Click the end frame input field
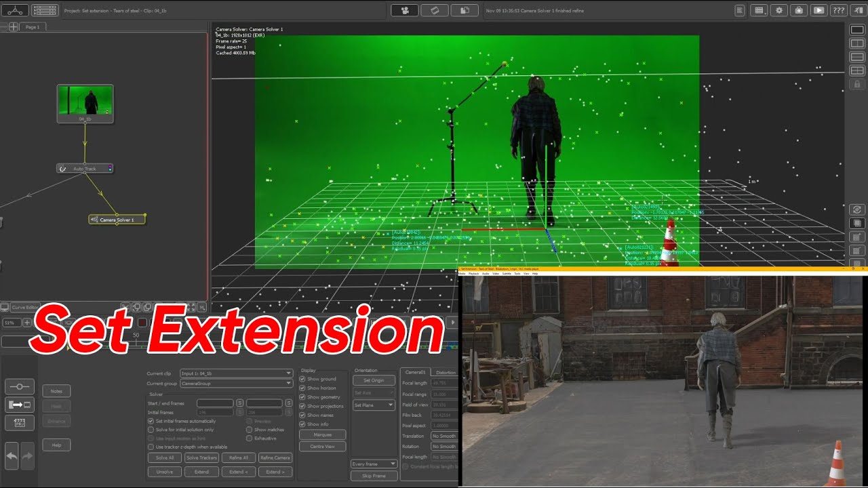 [x=264, y=403]
